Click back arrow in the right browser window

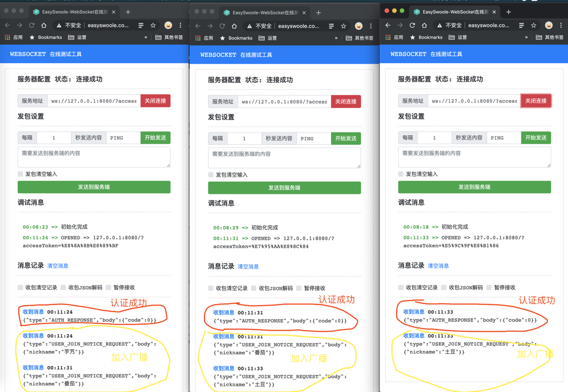(x=388, y=26)
